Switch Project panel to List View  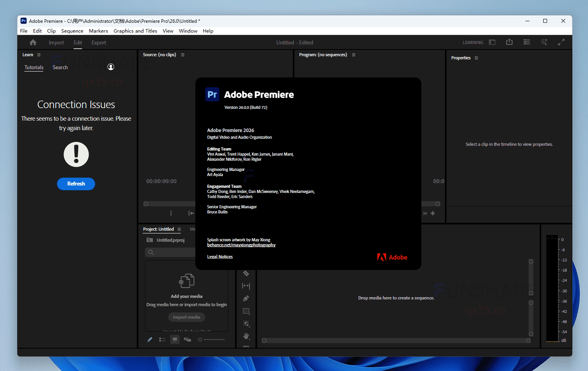coord(162,339)
